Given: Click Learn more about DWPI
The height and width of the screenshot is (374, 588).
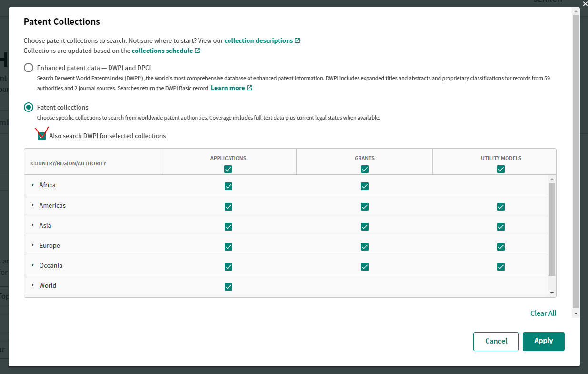Looking at the screenshot, I should coord(228,88).
